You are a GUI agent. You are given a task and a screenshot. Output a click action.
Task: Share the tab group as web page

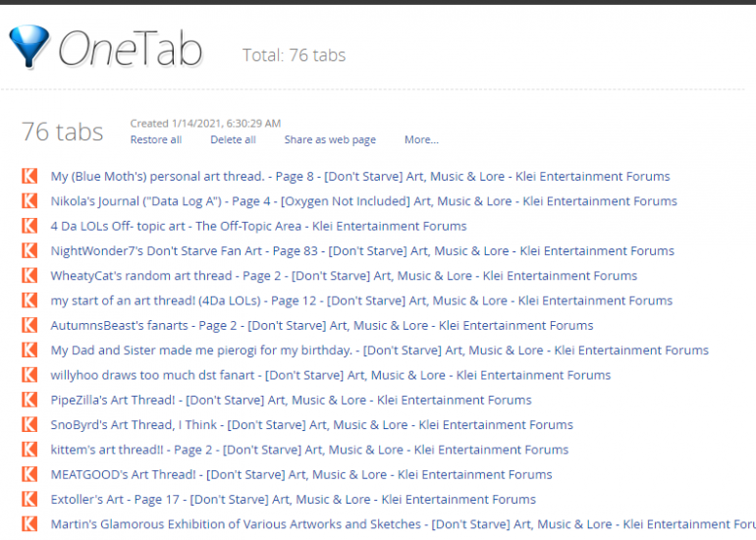330,139
